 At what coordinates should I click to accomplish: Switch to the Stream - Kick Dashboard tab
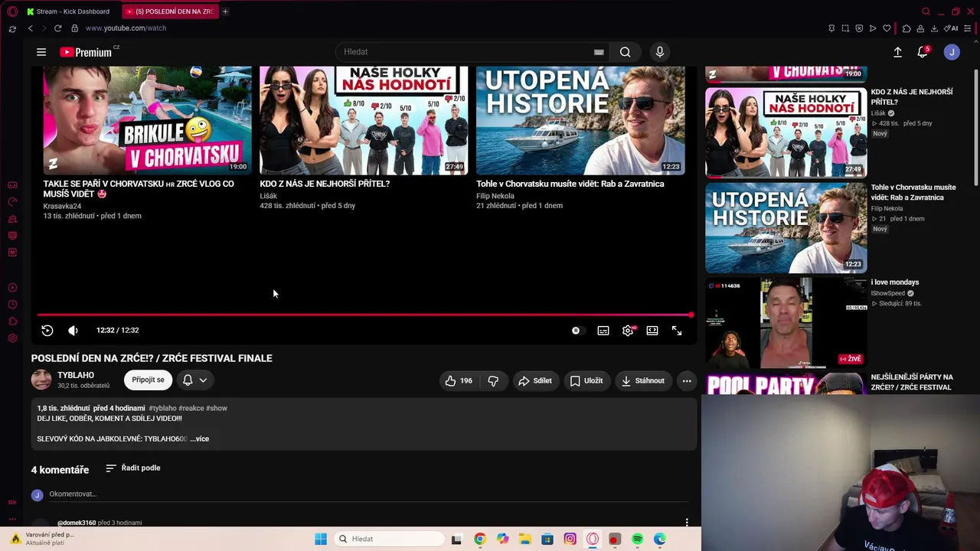click(x=69, y=11)
